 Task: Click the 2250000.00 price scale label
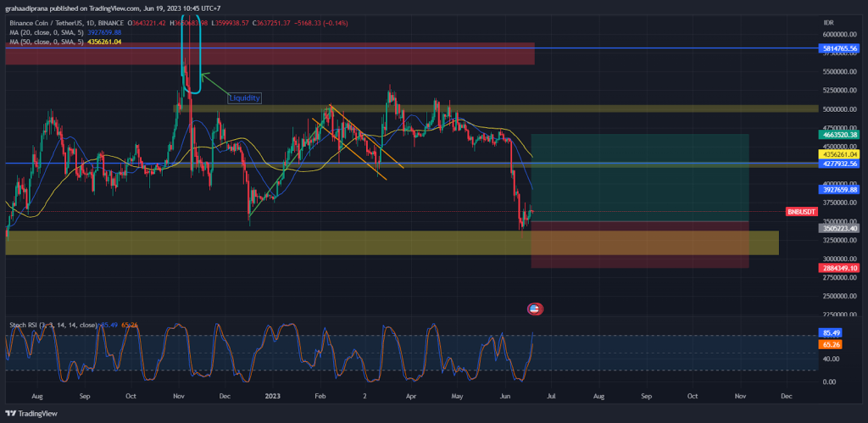pyautogui.click(x=842, y=314)
